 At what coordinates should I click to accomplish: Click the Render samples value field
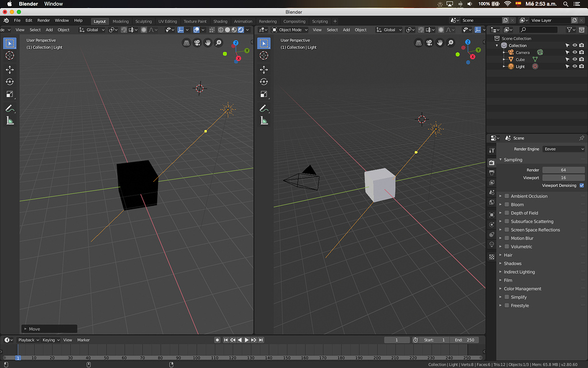click(563, 170)
